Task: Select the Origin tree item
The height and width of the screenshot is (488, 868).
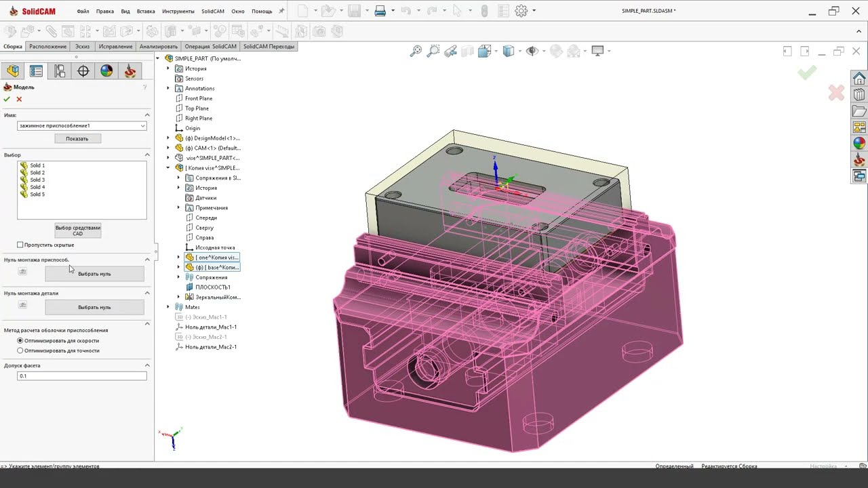Action: (193, 128)
